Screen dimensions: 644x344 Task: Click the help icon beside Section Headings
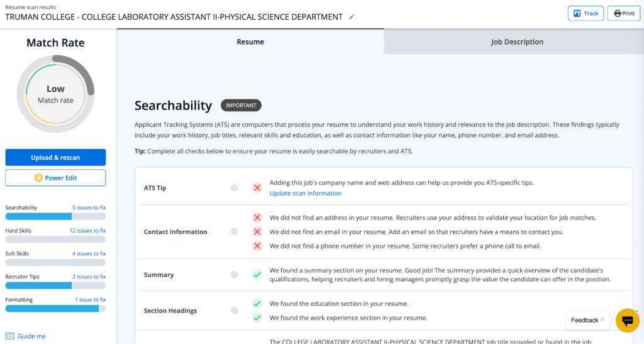234,311
